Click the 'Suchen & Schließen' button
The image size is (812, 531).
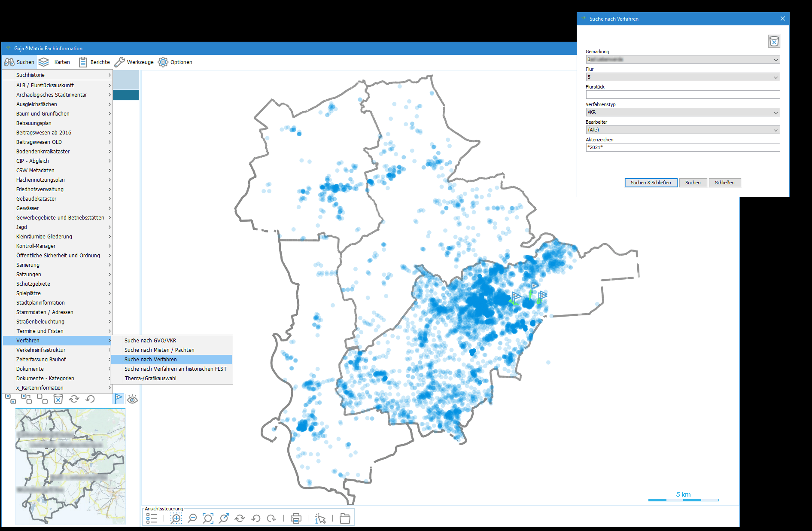coord(651,183)
